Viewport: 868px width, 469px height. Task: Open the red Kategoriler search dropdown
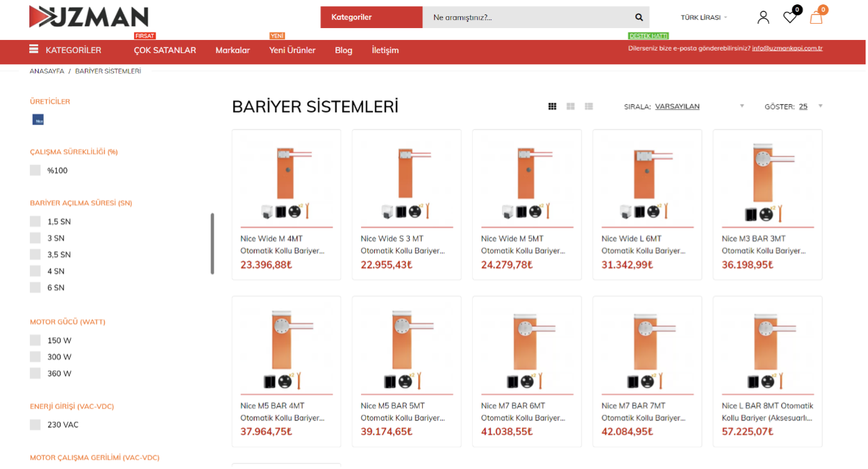coord(372,17)
